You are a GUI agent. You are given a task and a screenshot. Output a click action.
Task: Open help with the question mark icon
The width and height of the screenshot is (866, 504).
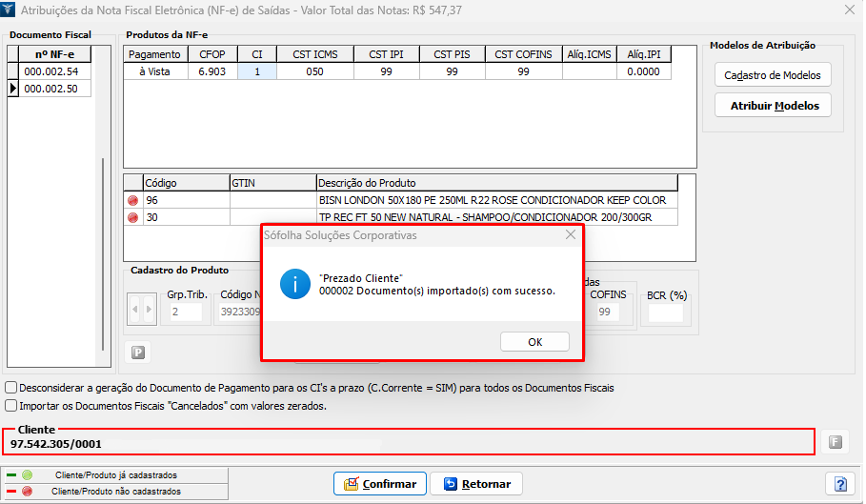click(x=840, y=484)
